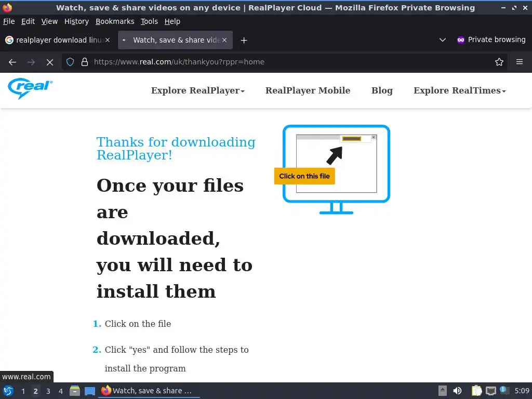Open the Bookmarks menu
The height and width of the screenshot is (399, 532).
115,21
